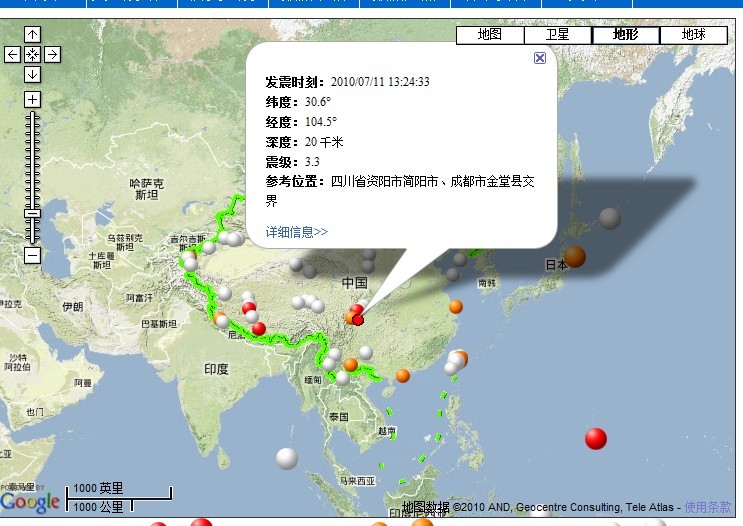
Task: Pan map north with up arrow
Action: [x=32, y=34]
